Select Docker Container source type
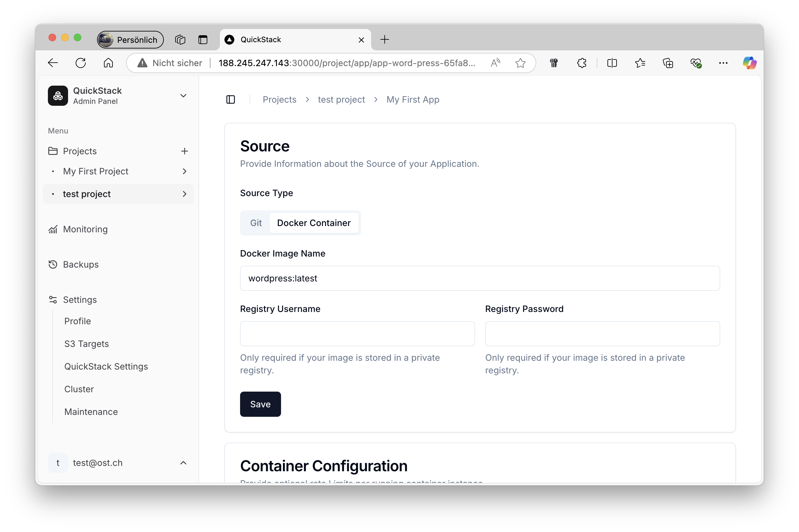 314,223
